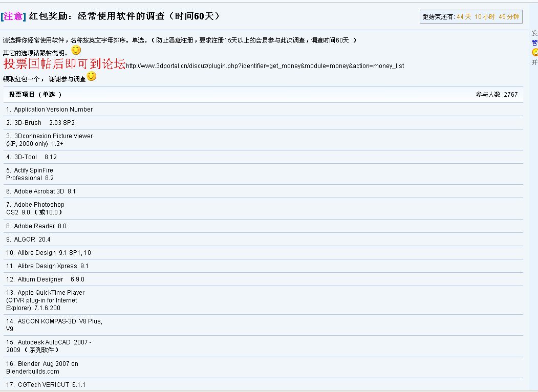Select option 16 Blender Aug 2007
Viewport: 538px width, 392px height.
tap(42, 367)
